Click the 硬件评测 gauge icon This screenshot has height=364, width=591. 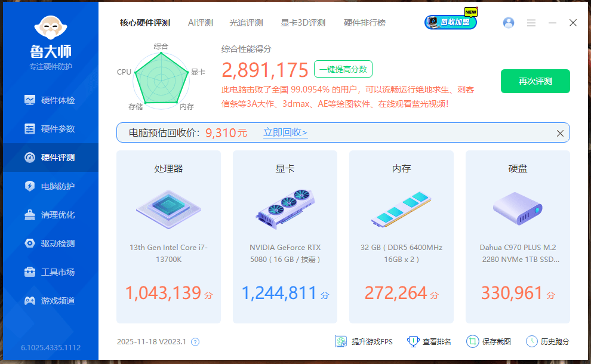click(30, 158)
